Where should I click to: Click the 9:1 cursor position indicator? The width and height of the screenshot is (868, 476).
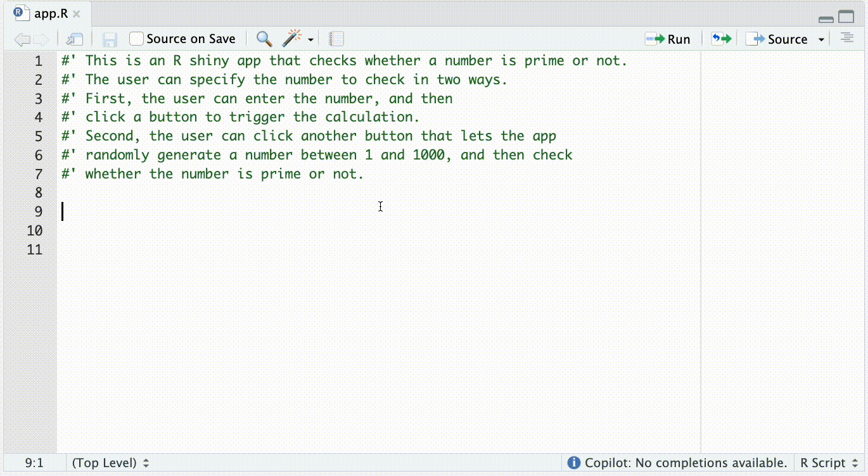coord(34,463)
